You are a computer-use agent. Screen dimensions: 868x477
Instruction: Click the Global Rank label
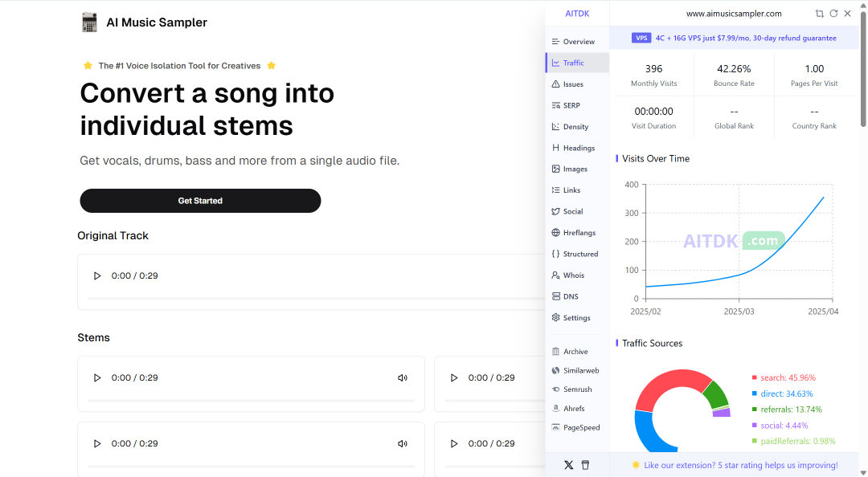click(734, 126)
